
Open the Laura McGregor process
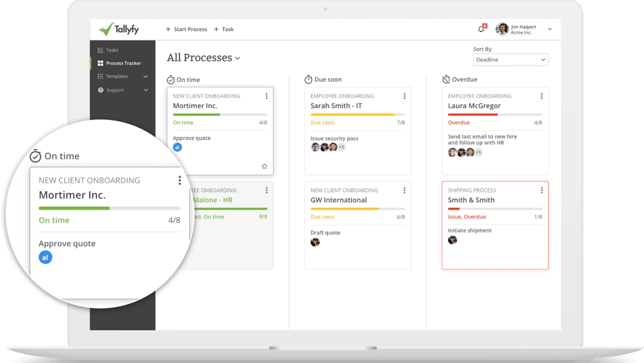[474, 106]
